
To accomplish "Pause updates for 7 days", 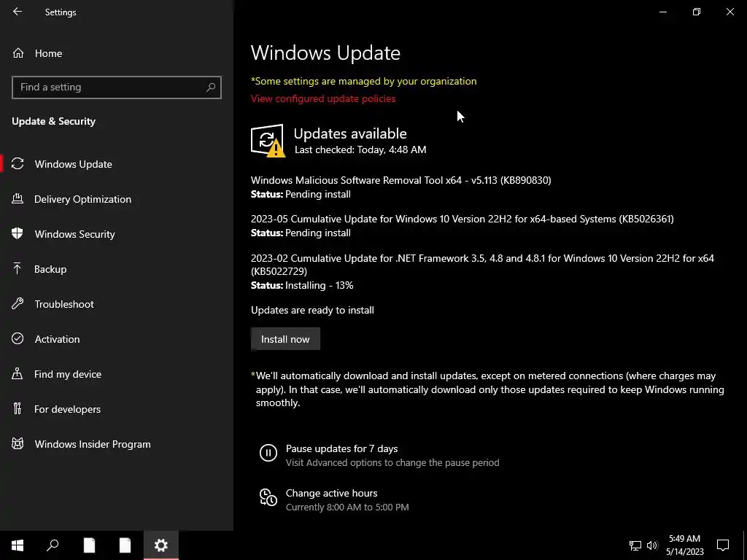I will point(341,449).
